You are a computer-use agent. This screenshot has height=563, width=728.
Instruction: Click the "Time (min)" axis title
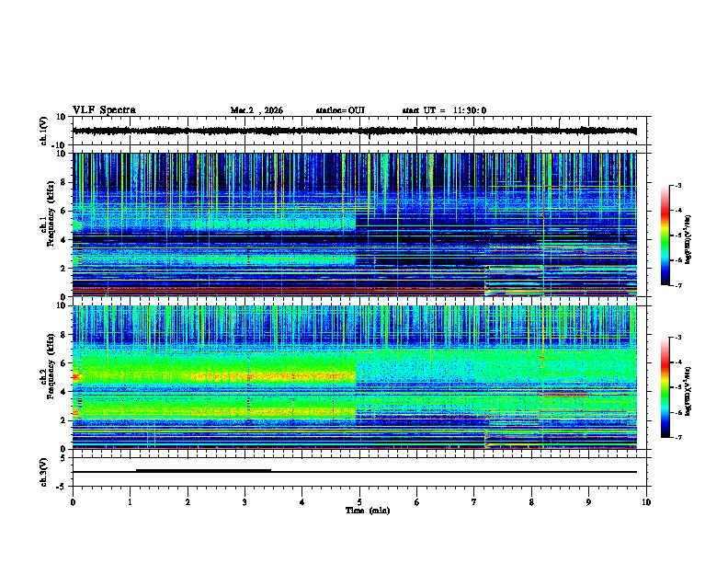coord(368,511)
